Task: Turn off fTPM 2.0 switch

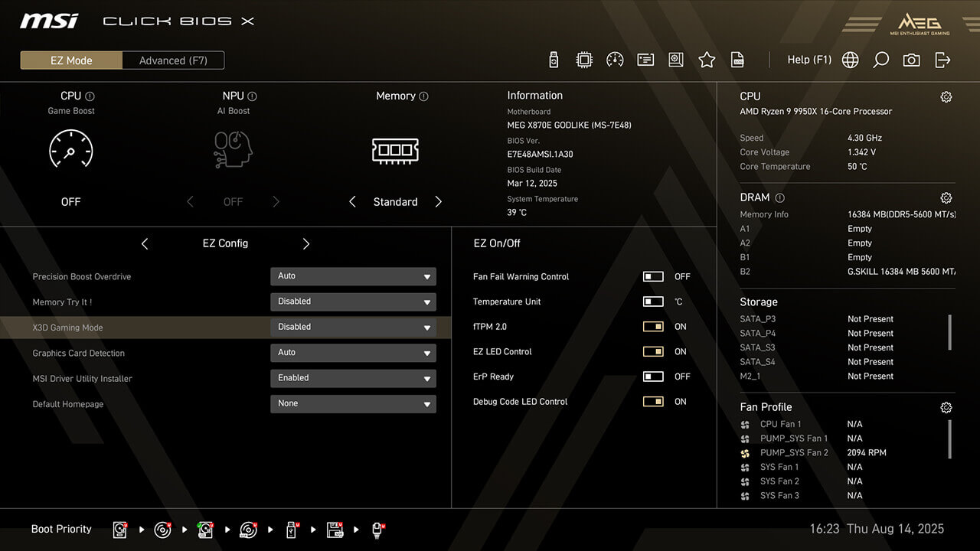Action: point(653,327)
